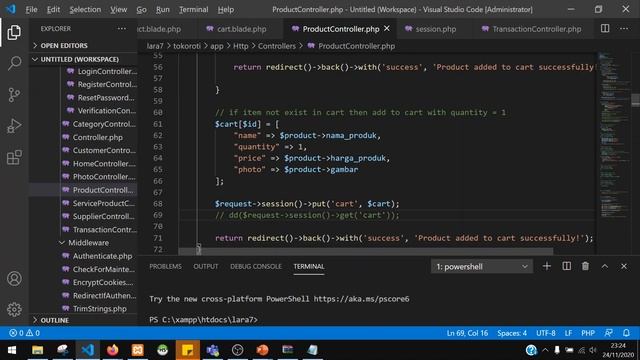The image size is (640, 360).
Task: Open the Go menu
Action: click(x=141, y=9)
